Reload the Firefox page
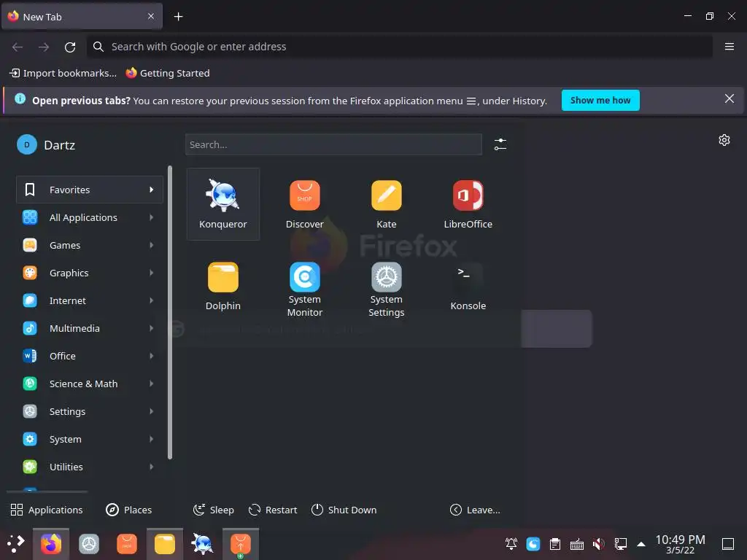This screenshot has width=747, height=560. (x=70, y=47)
